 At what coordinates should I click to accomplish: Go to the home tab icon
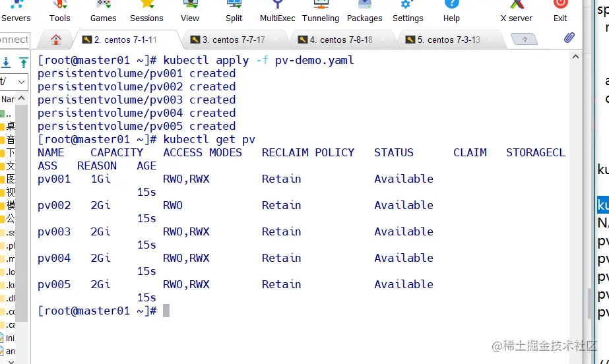[x=56, y=40]
